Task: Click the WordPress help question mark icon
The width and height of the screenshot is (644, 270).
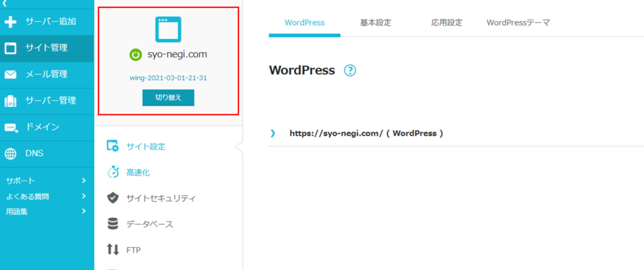Action: [350, 71]
